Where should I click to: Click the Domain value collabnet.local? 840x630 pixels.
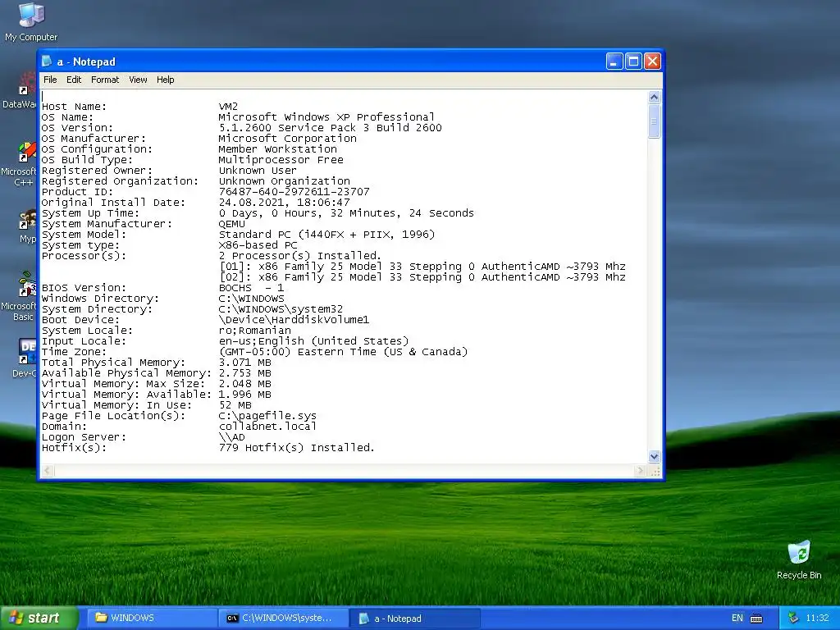(267, 427)
